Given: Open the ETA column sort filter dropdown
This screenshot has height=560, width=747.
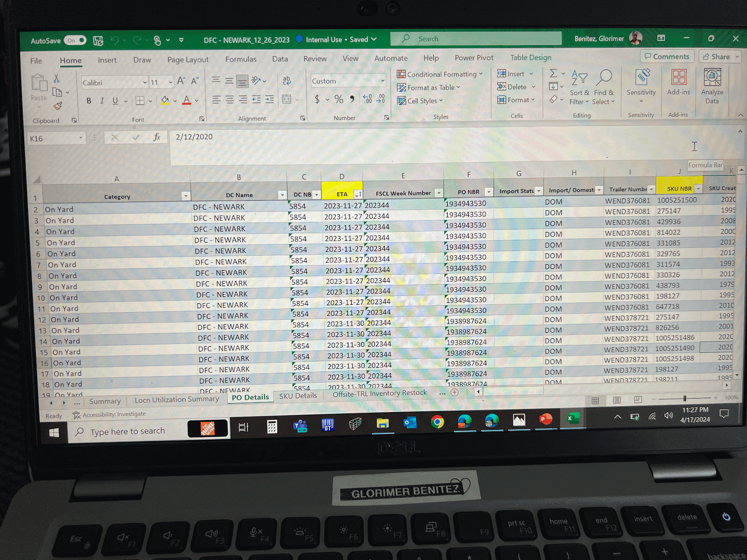Looking at the screenshot, I should pos(358,194).
